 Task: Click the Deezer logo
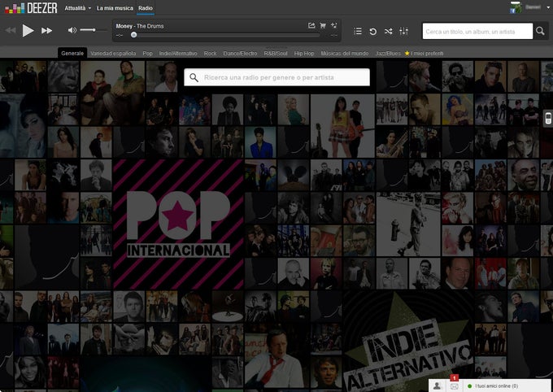(31, 8)
